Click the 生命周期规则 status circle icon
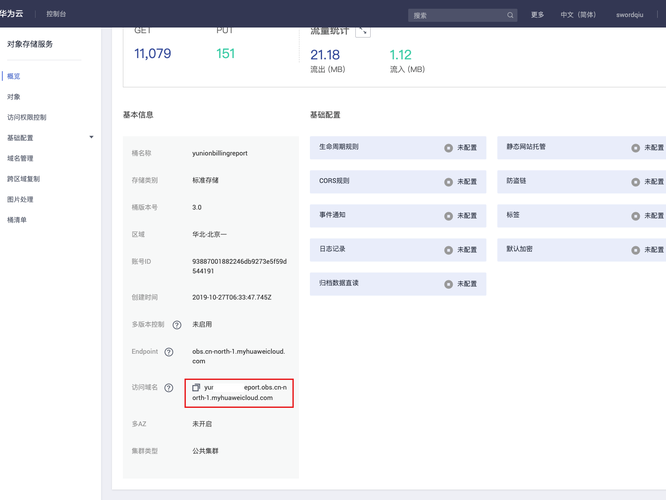The height and width of the screenshot is (500, 666). pos(449,148)
